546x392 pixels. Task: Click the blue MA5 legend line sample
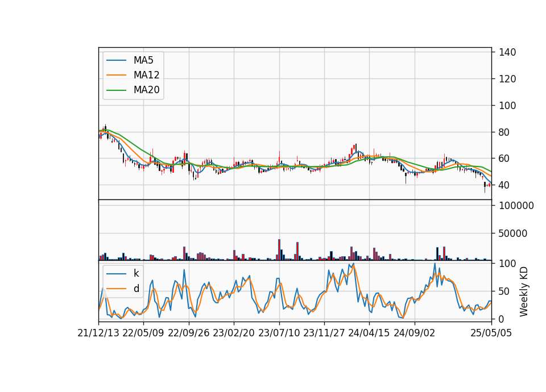[116, 60]
